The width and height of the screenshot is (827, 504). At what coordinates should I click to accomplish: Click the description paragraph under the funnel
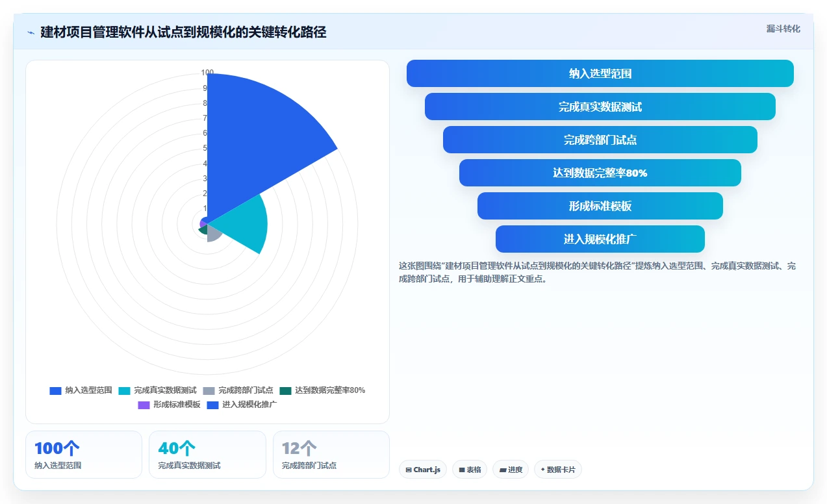tap(597, 273)
